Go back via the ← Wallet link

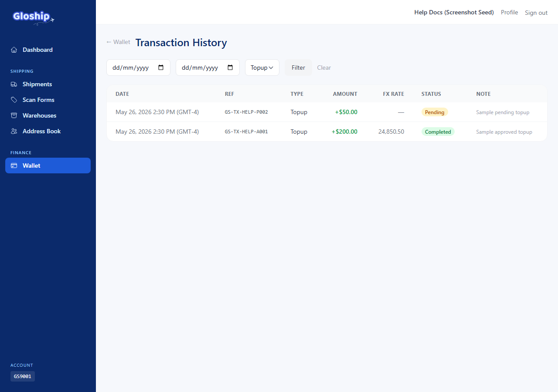(118, 42)
